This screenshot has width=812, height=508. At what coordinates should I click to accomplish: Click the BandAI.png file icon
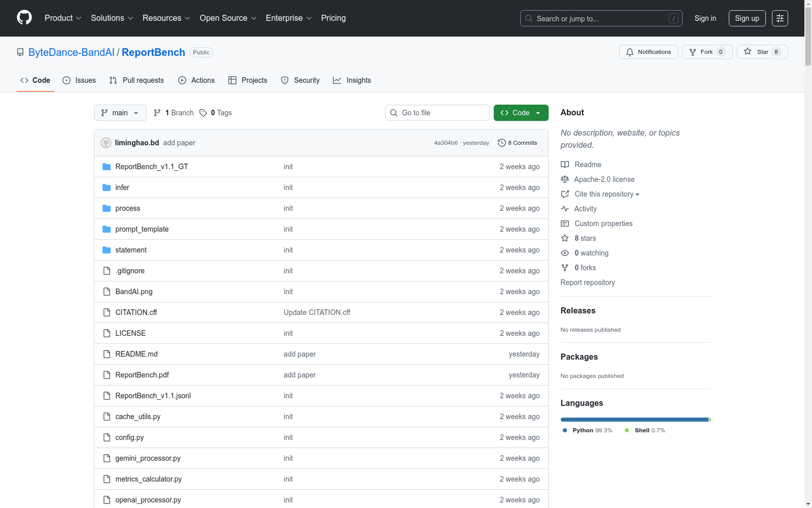(107, 292)
